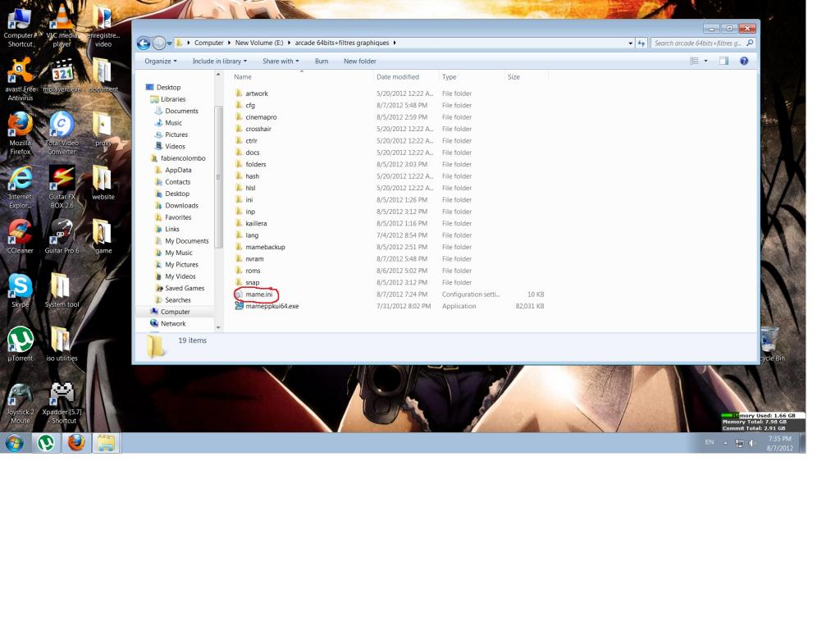Expand arrow after arcade 64bits breadcrumb
Screen dimensions: 840x630
(395, 43)
